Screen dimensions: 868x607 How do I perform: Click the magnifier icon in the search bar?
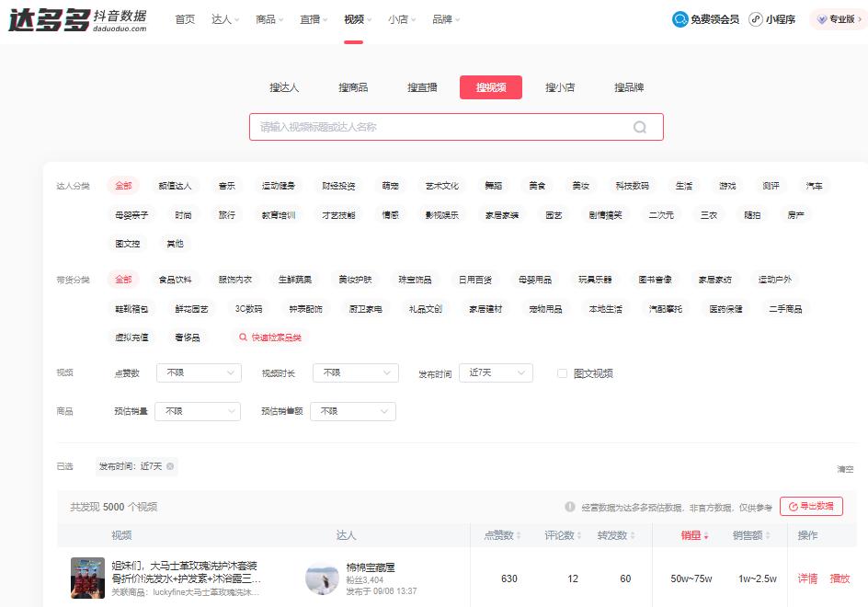click(x=640, y=126)
